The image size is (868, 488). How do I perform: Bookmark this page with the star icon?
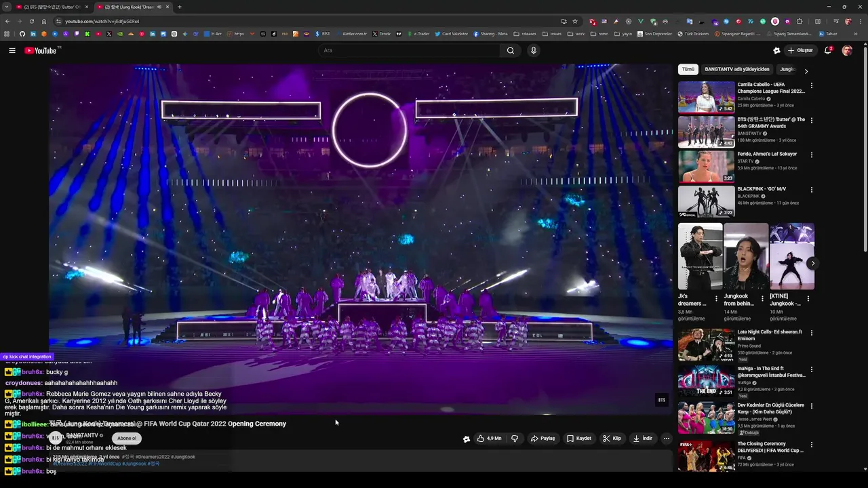click(x=575, y=21)
